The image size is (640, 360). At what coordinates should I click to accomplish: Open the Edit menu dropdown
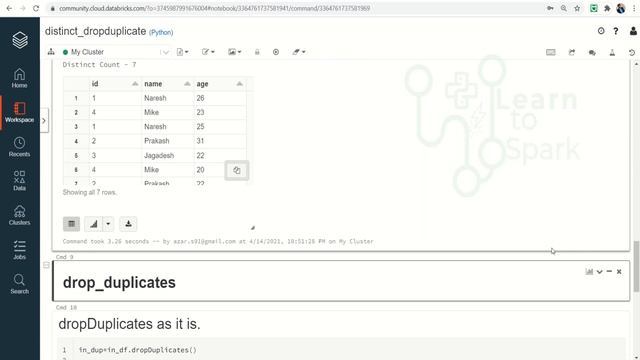coord(208,52)
